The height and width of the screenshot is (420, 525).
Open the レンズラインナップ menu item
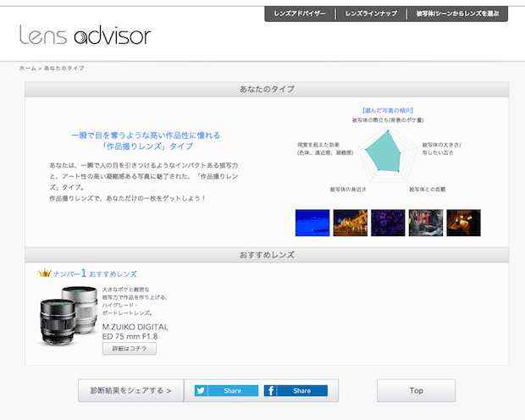[x=371, y=14]
